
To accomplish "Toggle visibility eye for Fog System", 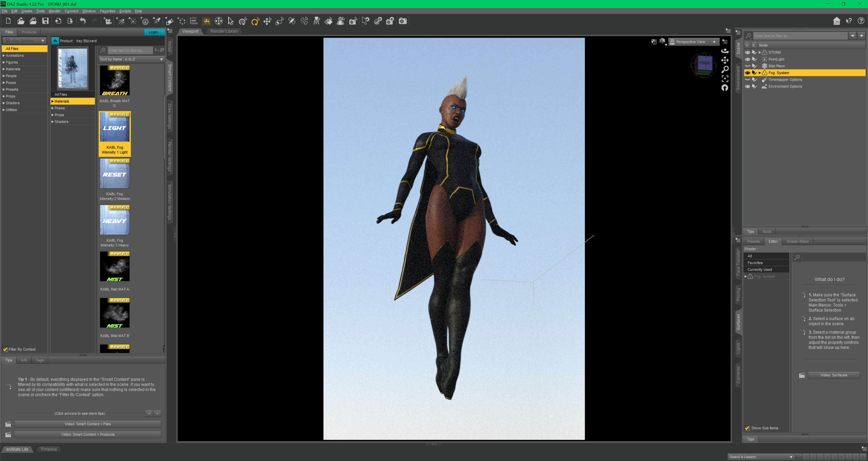I will pos(747,73).
